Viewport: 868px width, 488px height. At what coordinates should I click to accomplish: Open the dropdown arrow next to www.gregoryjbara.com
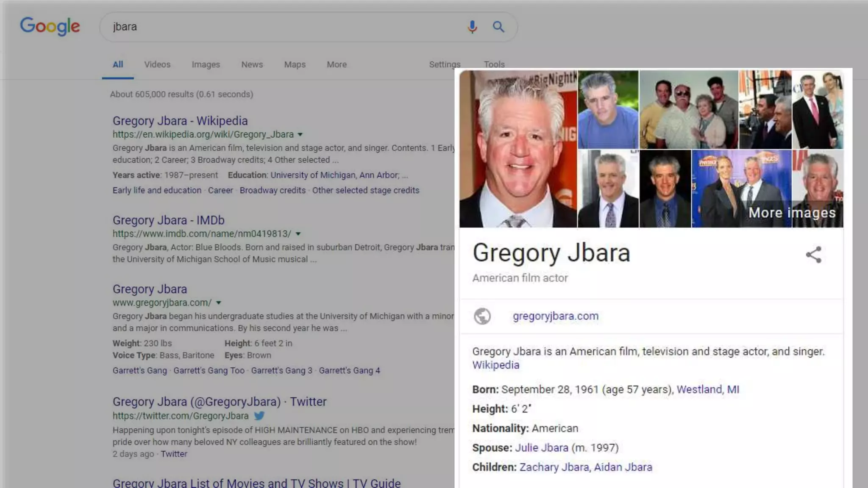coord(219,303)
